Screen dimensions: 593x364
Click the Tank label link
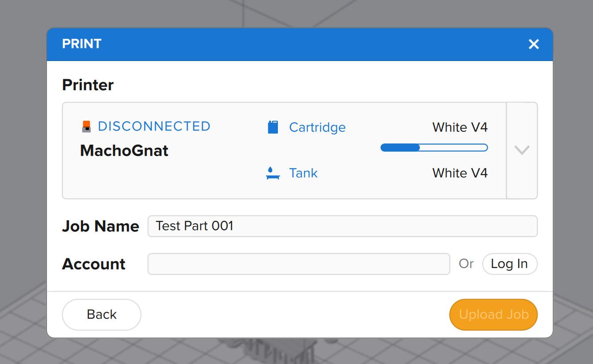303,173
